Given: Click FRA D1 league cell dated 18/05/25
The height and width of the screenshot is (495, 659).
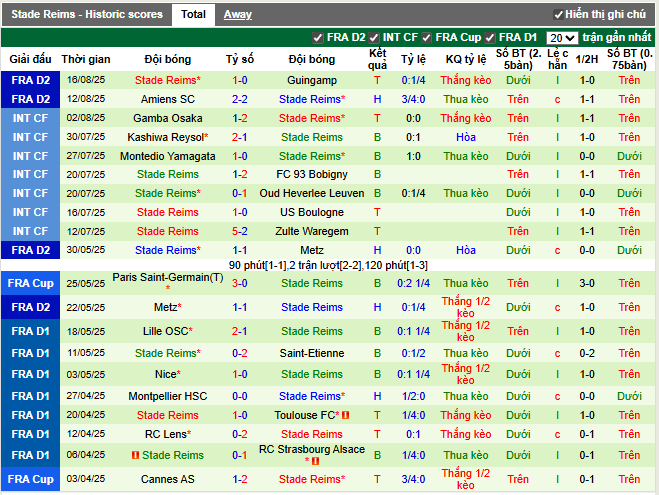Looking at the screenshot, I should point(30,331).
